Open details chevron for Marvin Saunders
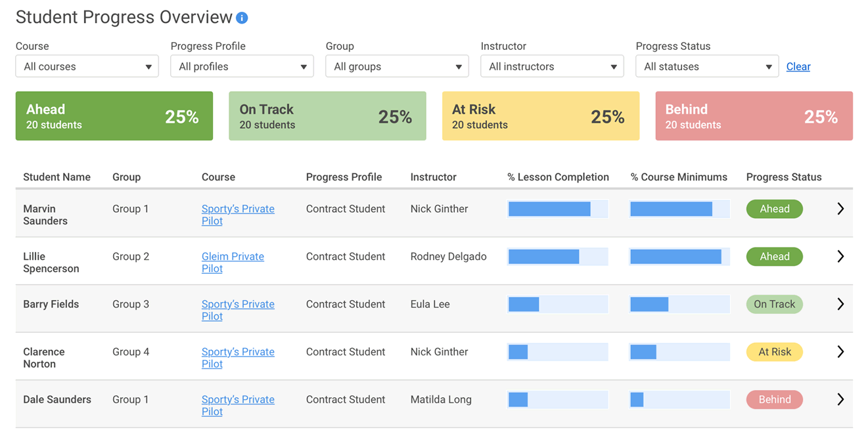The image size is (868, 440). click(840, 208)
